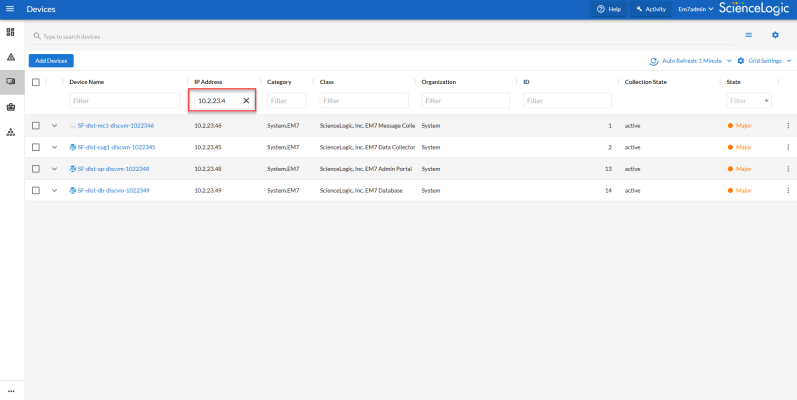Open the State filter dropdown
This screenshot has width=797, height=400.
click(x=749, y=101)
